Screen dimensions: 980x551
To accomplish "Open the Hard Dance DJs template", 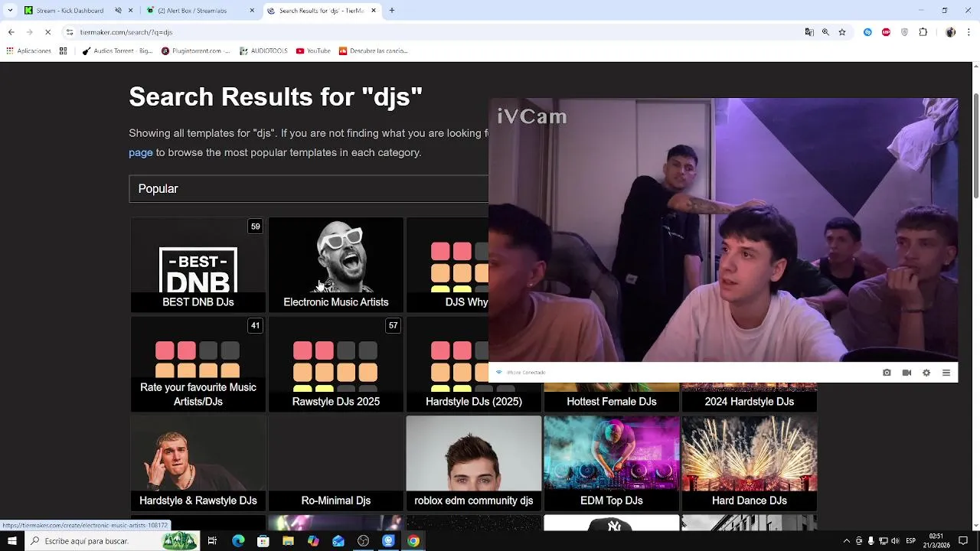I will 750,463.
